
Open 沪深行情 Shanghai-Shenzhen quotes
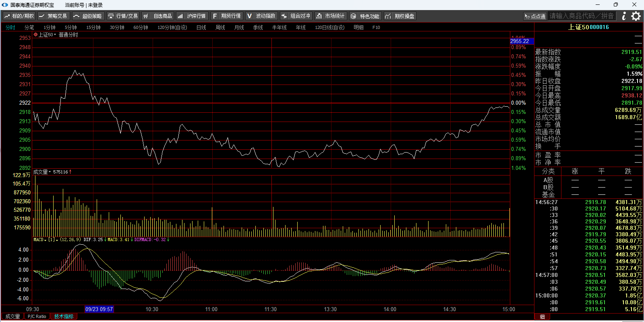[x=192, y=16]
